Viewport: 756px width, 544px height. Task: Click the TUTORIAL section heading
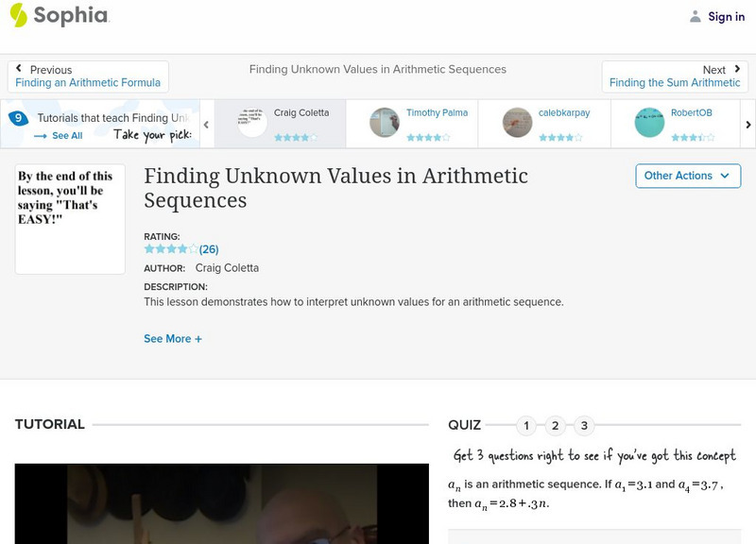point(50,424)
